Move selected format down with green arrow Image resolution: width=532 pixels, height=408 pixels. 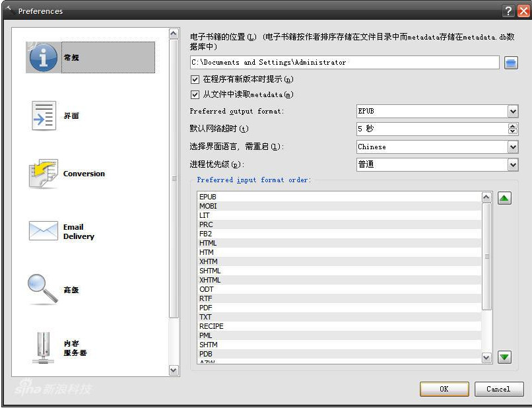(x=504, y=357)
